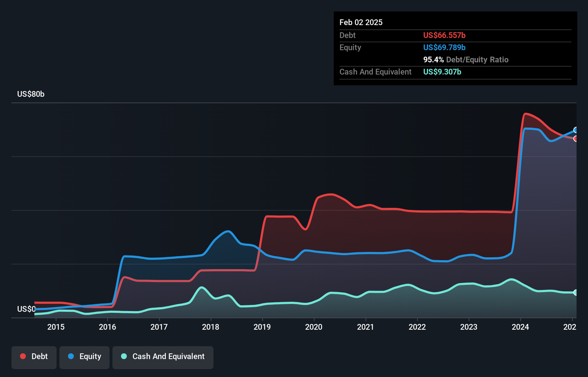588x377 pixels.
Task: Click the 2022 x-axis label
Action: pos(417,327)
